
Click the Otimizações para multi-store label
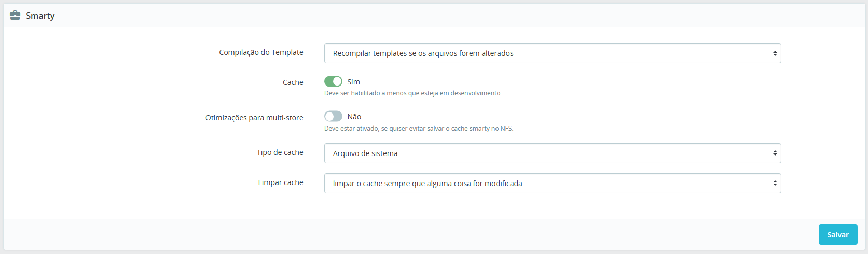tap(254, 118)
